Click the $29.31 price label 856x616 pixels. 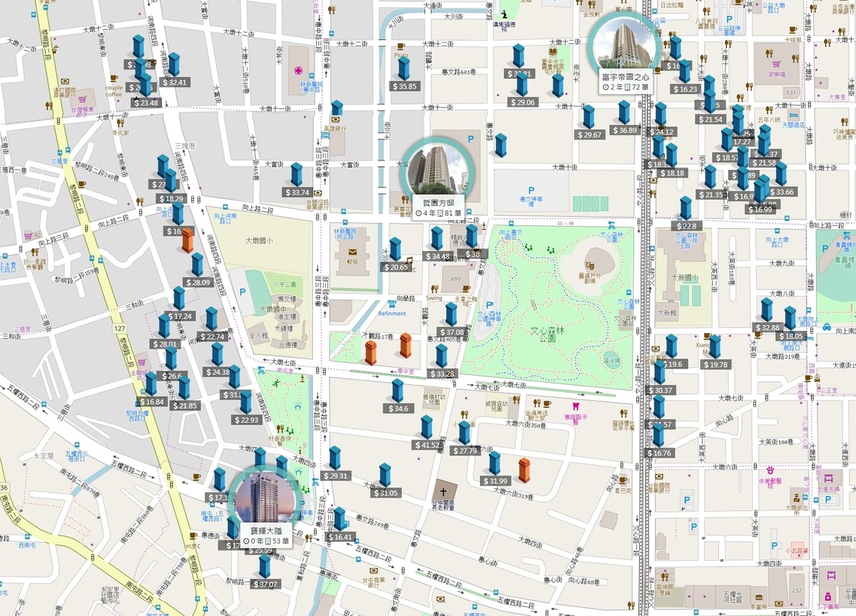[x=335, y=476]
